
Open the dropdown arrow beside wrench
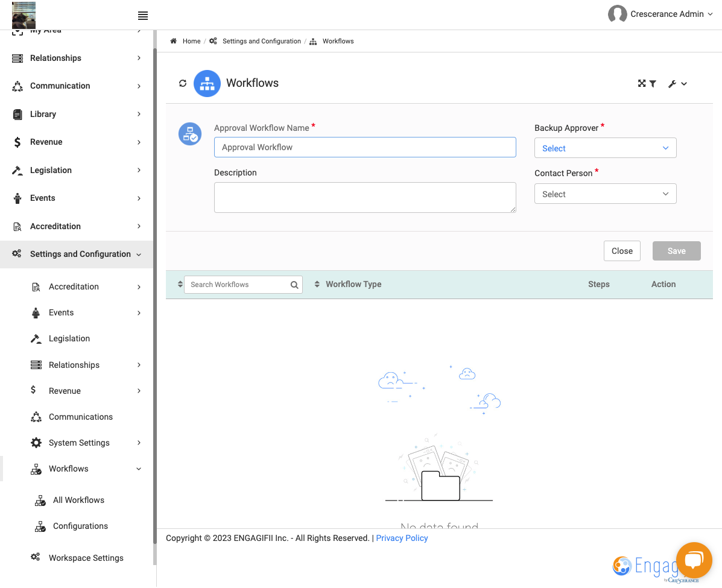(684, 84)
